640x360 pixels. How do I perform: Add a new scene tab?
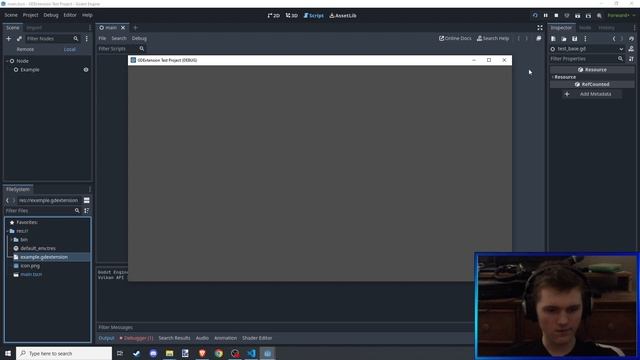coord(136,28)
